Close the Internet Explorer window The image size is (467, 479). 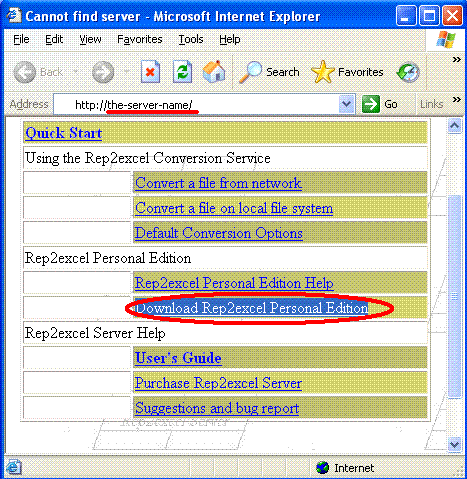[x=452, y=16]
